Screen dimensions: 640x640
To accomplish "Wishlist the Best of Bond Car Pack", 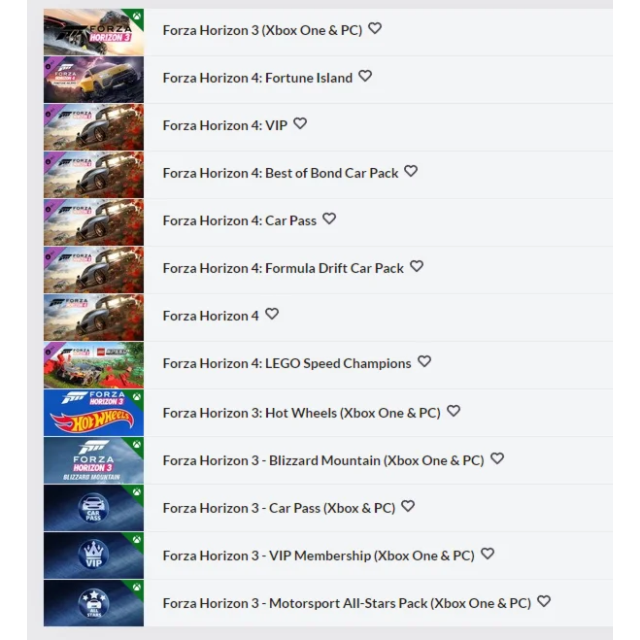I will click(x=411, y=171).
